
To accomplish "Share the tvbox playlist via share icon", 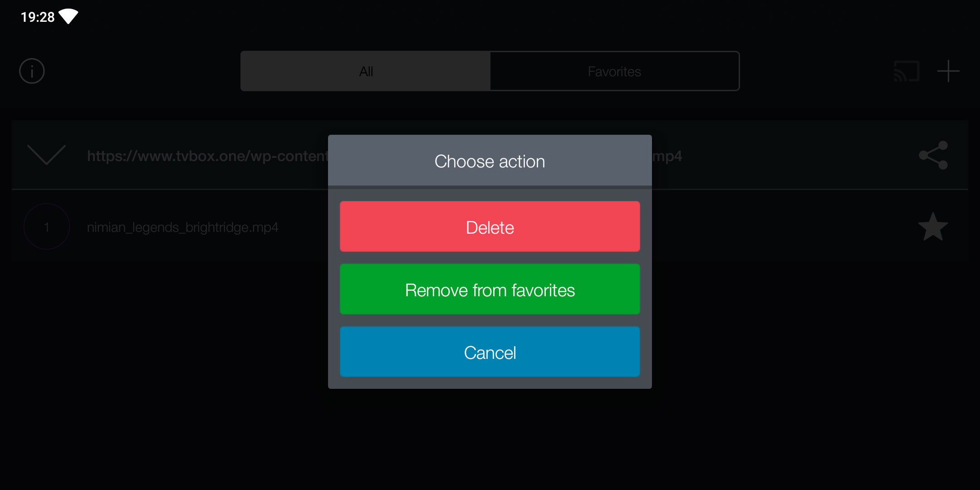I will tap(933, 155).
